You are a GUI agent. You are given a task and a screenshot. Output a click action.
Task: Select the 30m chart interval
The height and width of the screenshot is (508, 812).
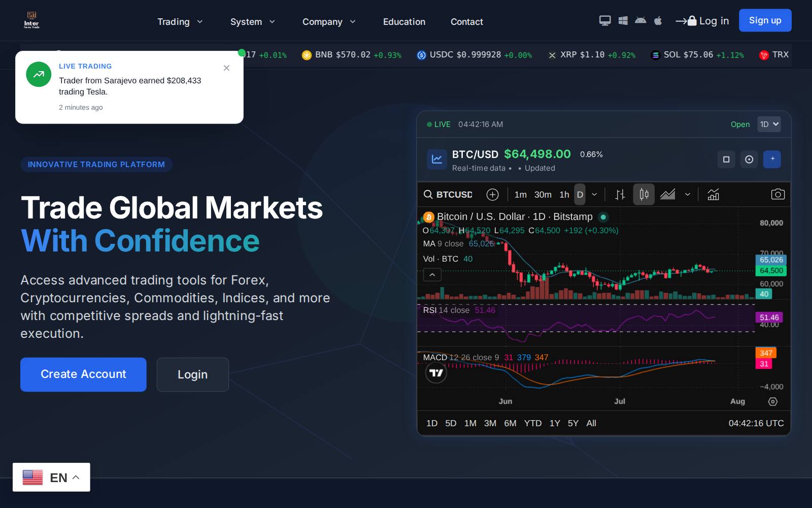[x=543, y=195]
